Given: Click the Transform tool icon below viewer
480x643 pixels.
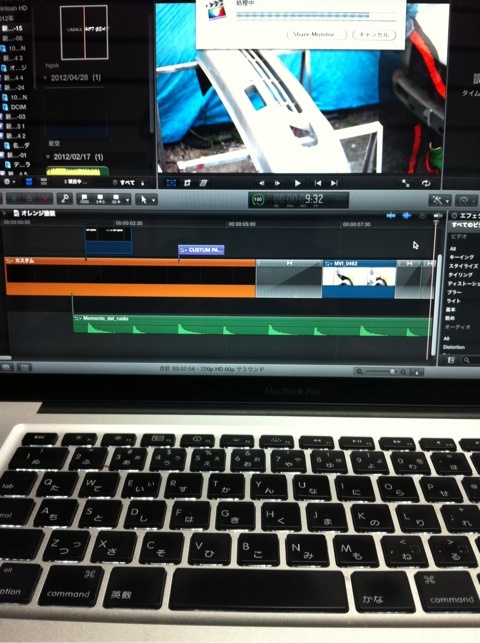Looking at the screenshot, I should tap(171, 183).
